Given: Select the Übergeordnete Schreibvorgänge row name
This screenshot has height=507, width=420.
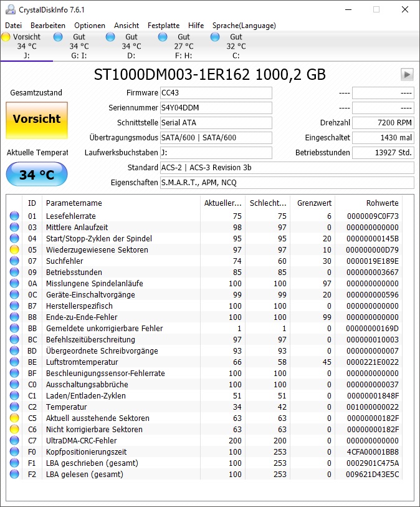Looking at the screenshot, I should point(102,351).
